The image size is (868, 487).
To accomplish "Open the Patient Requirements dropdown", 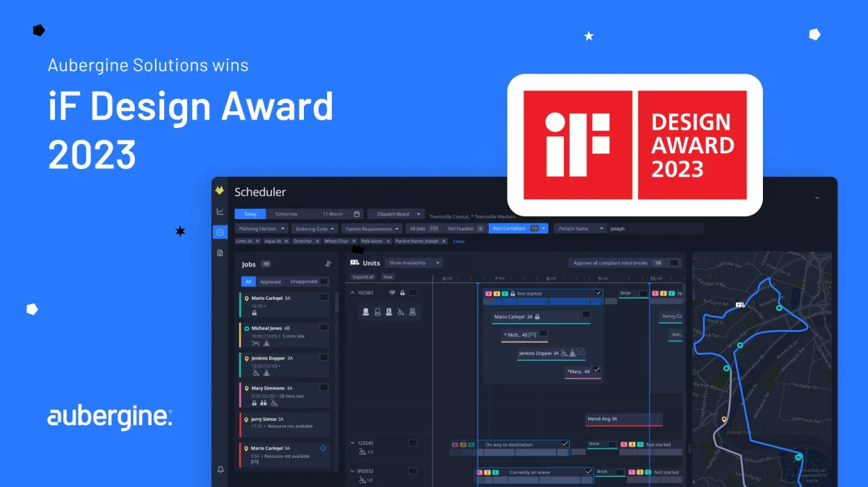I will (x=372, y=228).
